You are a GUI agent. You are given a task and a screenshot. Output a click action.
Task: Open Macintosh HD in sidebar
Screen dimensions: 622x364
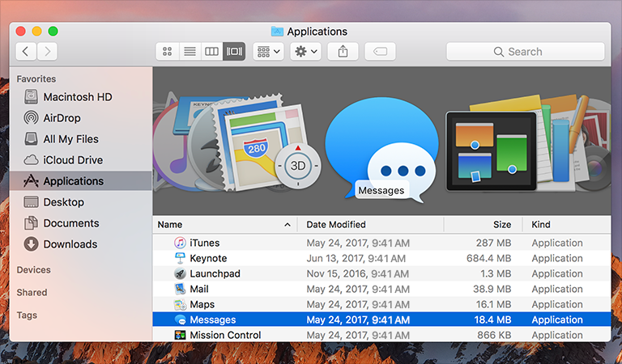[80, 97]
